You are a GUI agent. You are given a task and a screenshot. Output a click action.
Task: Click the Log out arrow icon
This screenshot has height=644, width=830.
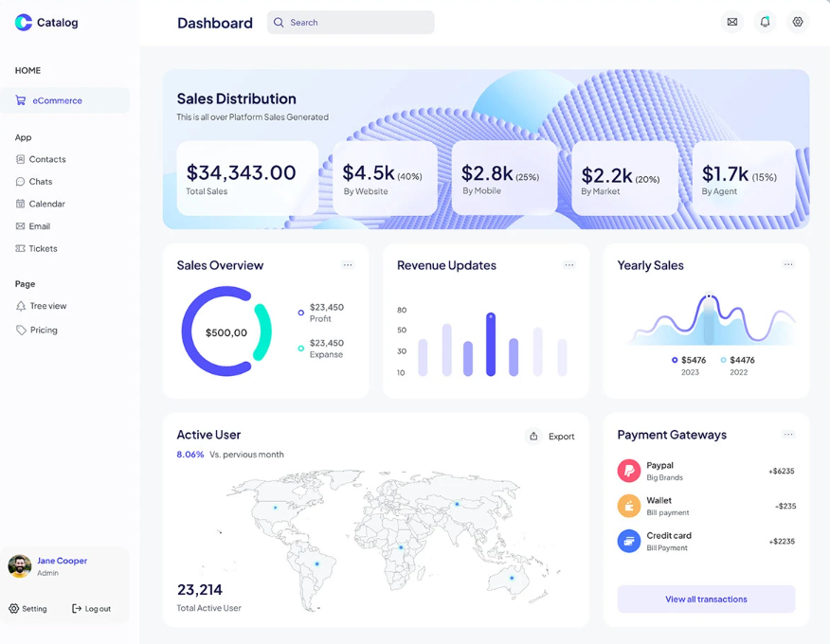point(77,609)
